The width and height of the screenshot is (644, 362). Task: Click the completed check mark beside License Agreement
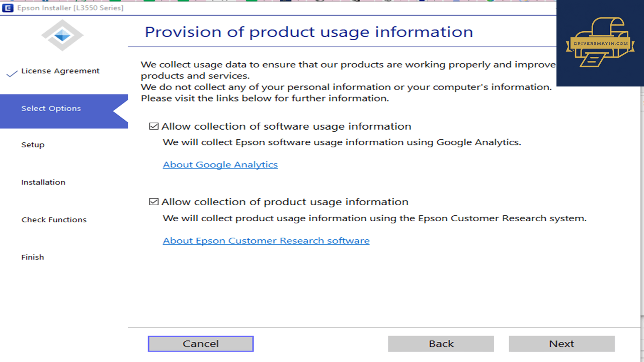point(12,74)
